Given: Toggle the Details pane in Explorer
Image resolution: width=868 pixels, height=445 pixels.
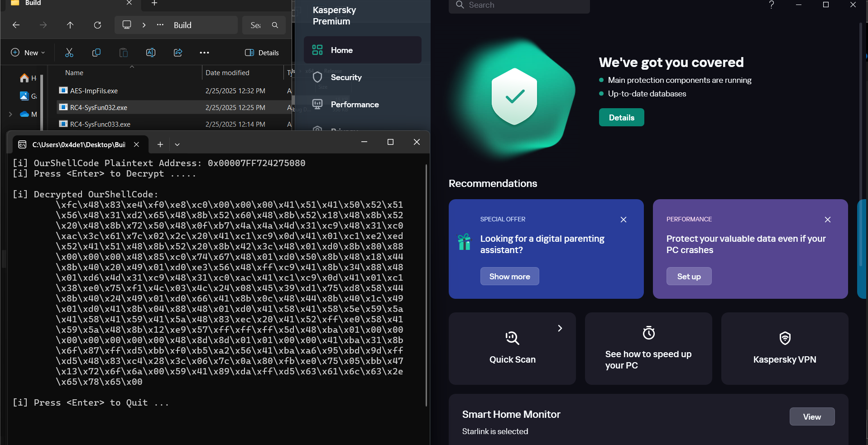Looking at the screenshot, I should [x=262, y=53].
